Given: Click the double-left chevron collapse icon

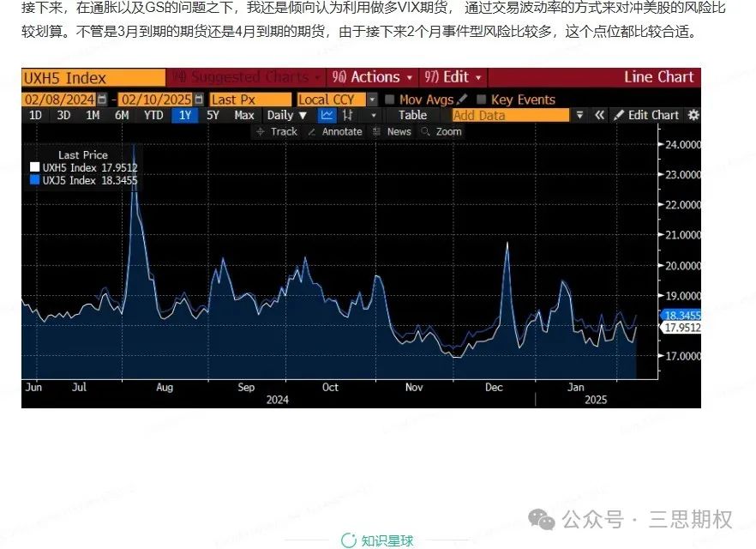Looking at the screenshot, I should pos(599,115).
